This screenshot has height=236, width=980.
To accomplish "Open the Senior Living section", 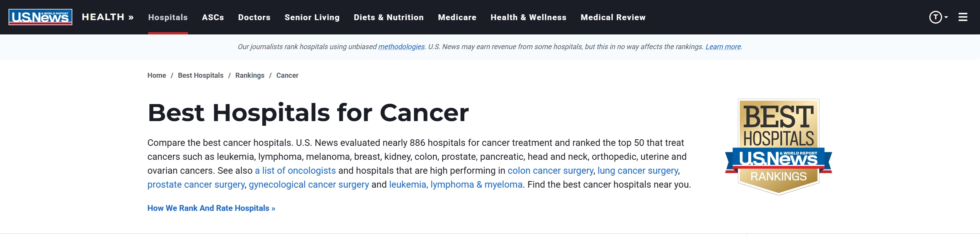I will tap(312, 17).
